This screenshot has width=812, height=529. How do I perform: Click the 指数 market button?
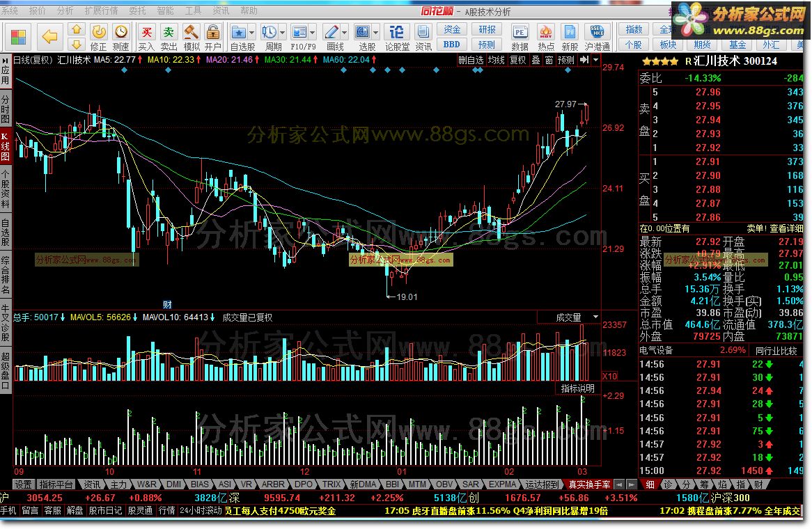634,29
